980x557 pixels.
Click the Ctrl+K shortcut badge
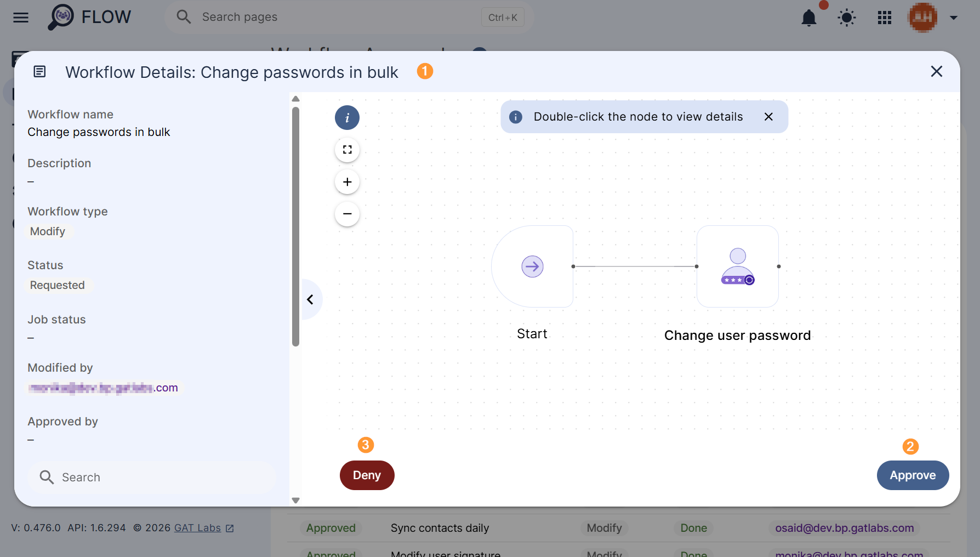click(503, 18)
